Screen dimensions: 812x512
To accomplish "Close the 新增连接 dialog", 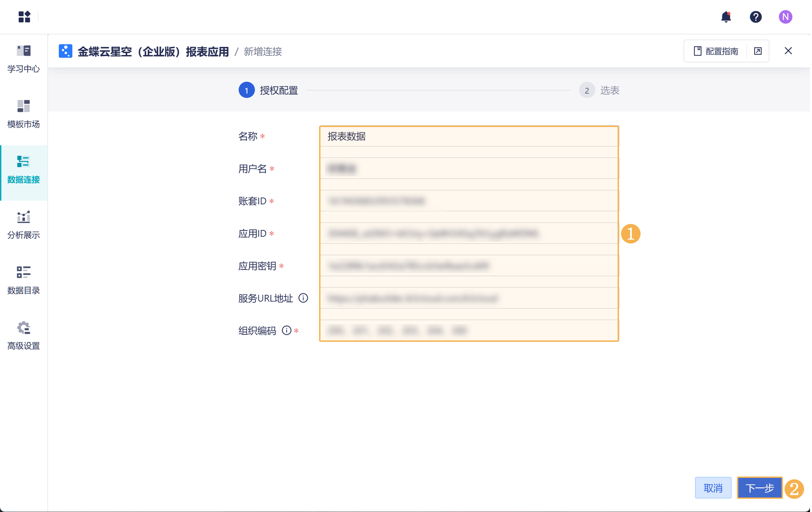I will tap(788, 51).
